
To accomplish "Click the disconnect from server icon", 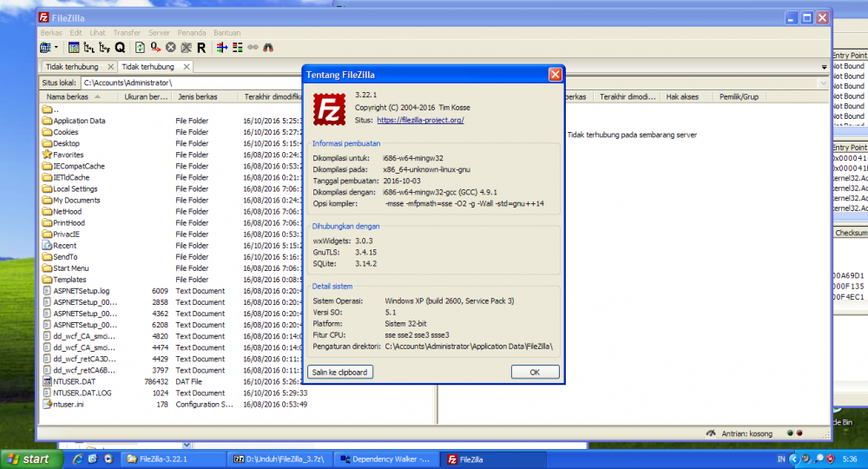I will point(186,48).
